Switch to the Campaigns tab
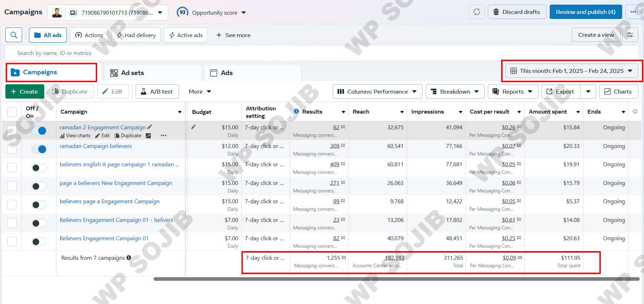Image resolution: width=644 pixels, height=304 pixels. tap(51, 72)
